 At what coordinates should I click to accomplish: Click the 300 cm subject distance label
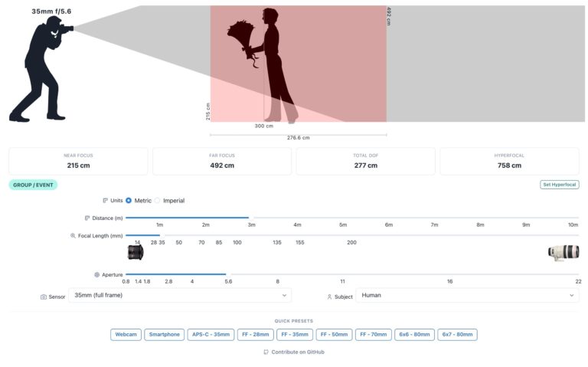(263, 126)
